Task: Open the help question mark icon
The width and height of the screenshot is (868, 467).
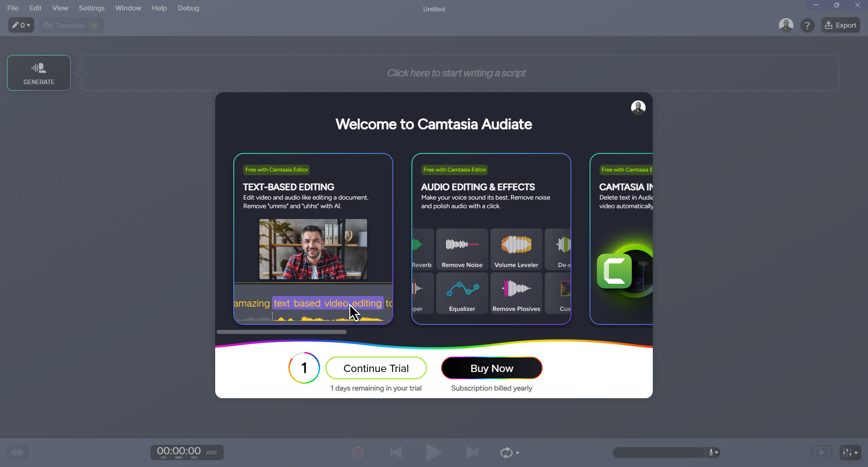Action: 807,25
